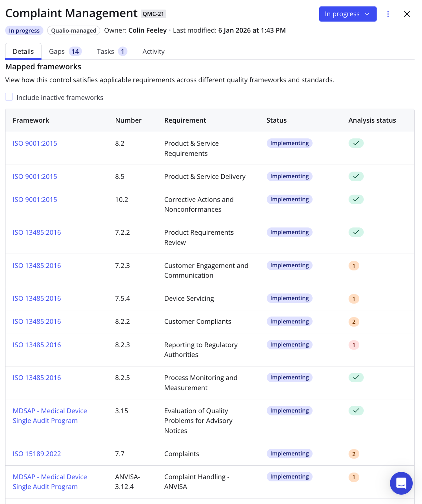Viewport: 422px width, 504px height.
Task: Click the Gaps count badge 14
Action: (75, 51)
